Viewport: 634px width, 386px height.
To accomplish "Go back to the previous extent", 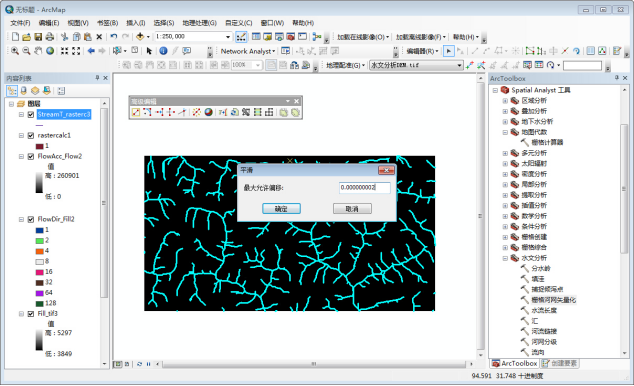I will pos(91,51).
